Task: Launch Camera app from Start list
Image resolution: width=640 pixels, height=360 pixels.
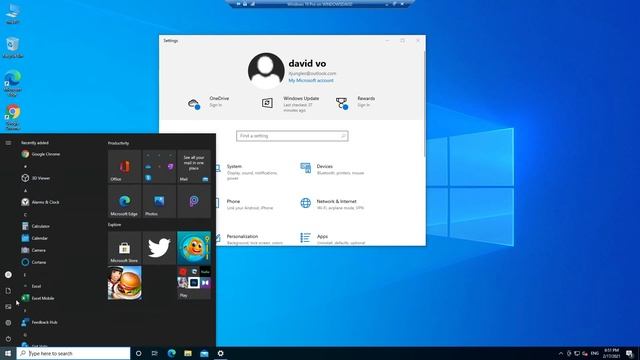Action: click(x=33, y=250)
